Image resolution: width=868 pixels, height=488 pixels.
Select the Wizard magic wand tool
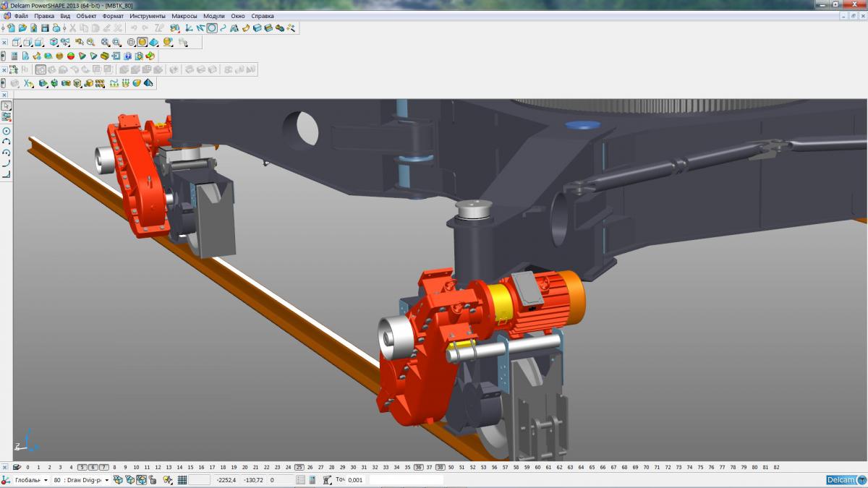coord(291,28)
